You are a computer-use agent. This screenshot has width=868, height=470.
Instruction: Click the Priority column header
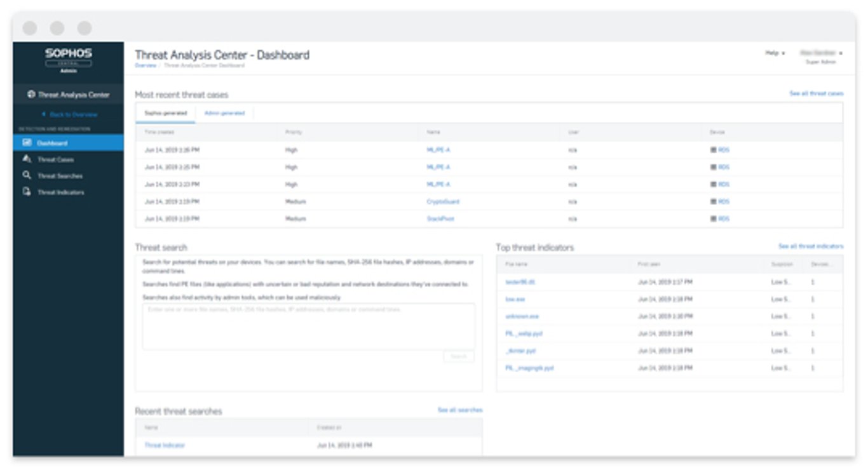point(294,132)
